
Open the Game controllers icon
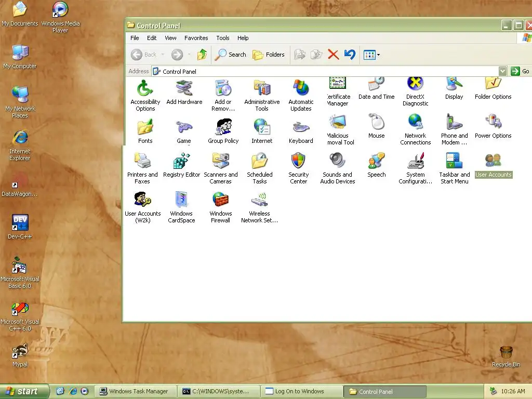tap(184, 131)
